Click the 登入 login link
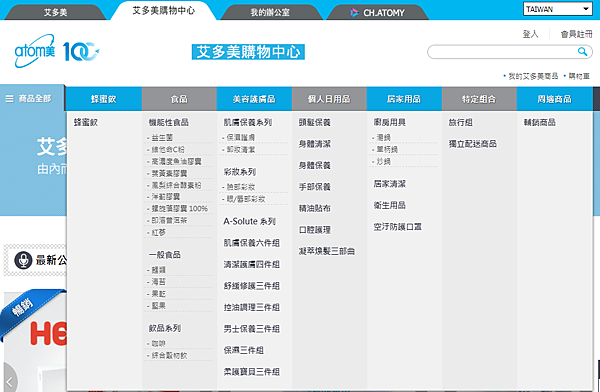Viewport: 600px width, 392px height. (x=530, y=34)
